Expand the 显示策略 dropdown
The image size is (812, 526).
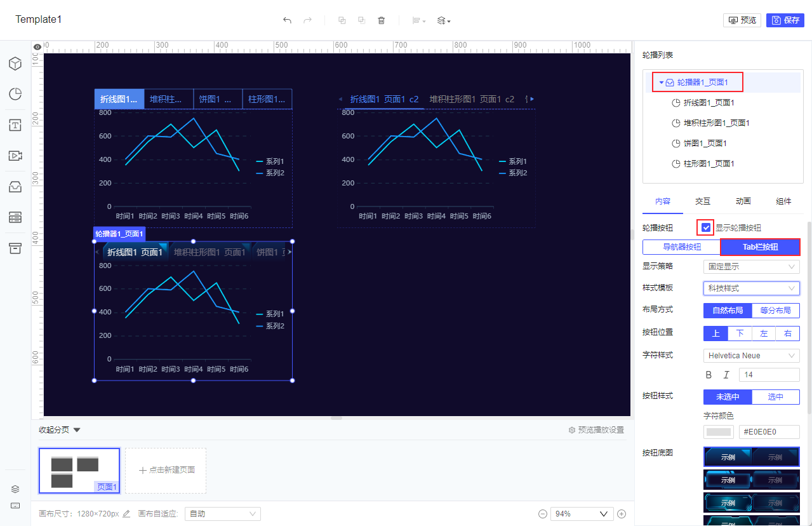(x=752, y=267)
